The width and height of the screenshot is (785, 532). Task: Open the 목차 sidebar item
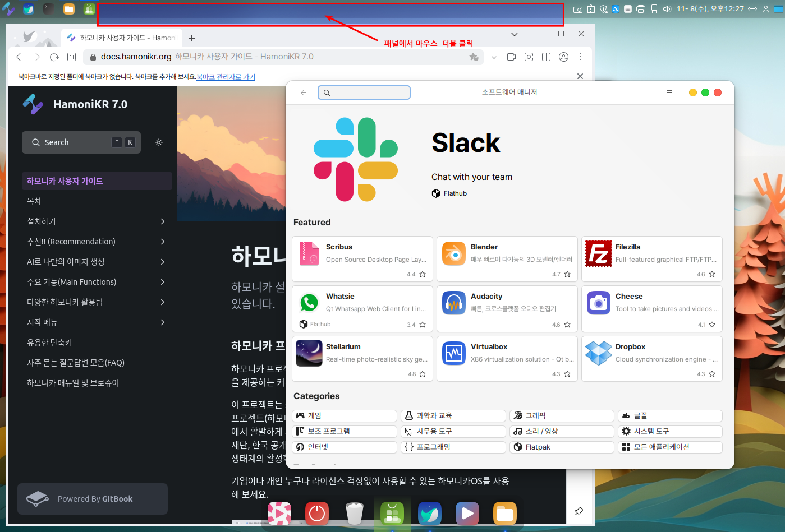pos(97,201)
